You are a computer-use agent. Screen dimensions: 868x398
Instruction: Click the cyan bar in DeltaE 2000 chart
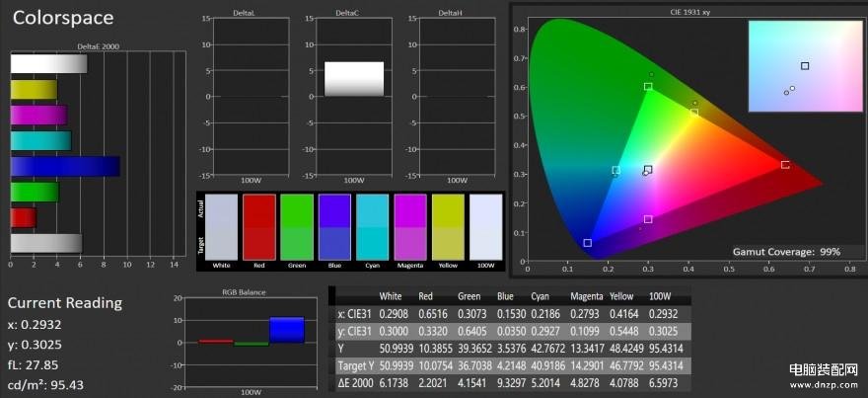tap(41, 141)
